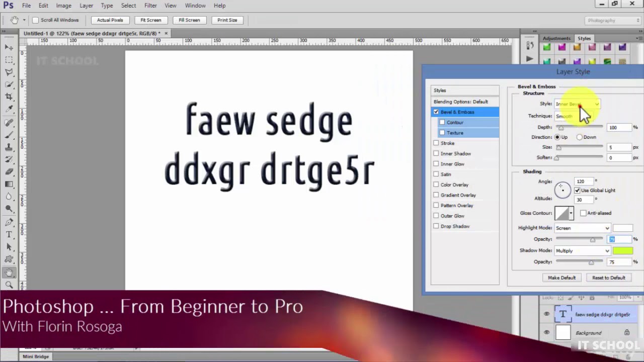Click the lock icon on Background layer
Screen dimensions: 644x362
tap(626, 332)
